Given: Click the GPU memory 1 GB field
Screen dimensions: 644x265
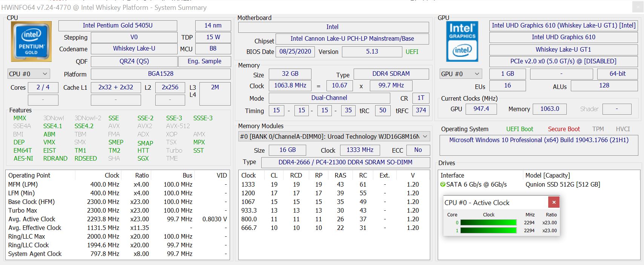Looking at the screenshot, I should click(x=508, y=74).
